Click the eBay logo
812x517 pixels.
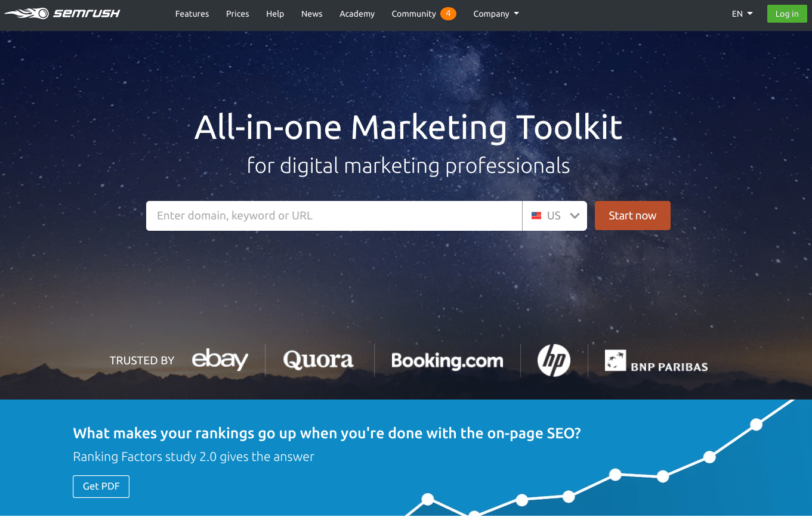[x=220, y=360]
